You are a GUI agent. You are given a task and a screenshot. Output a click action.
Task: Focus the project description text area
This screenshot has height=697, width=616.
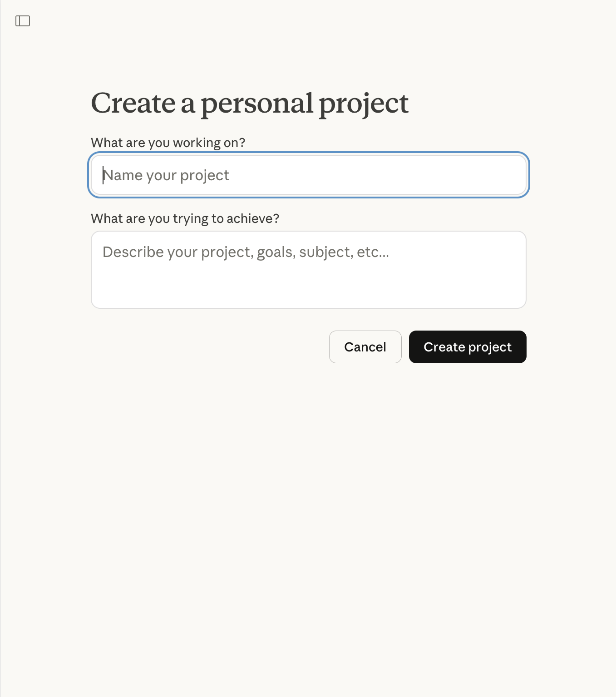[x=309, y=270]
